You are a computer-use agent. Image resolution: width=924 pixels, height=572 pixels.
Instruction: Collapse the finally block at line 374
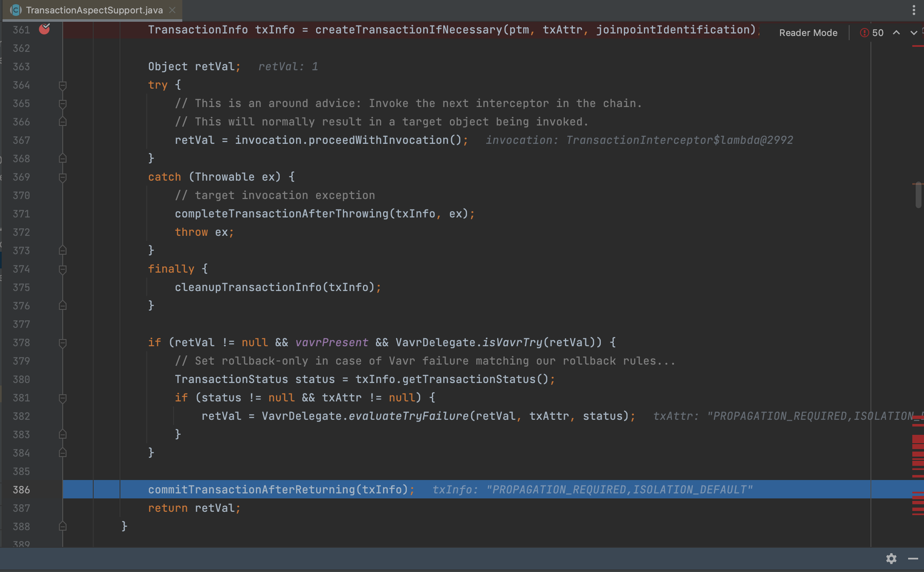[x=63, y=269]
